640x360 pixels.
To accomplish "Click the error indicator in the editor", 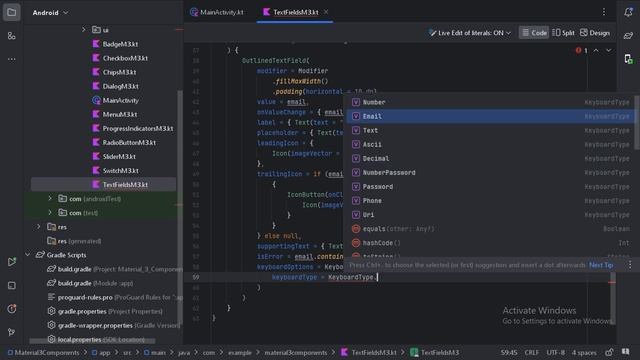I will tap(581, 51).
